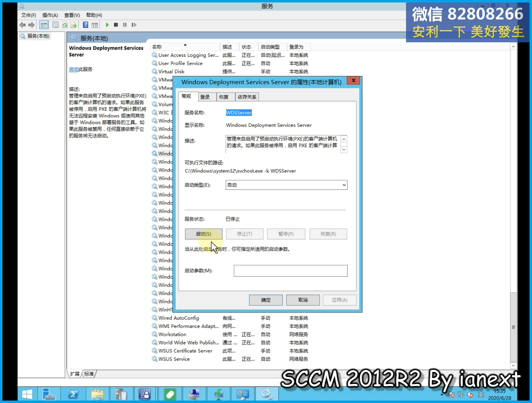This screenshot has height=403, width=532.
Task: Open the blue Help question-mark icon
Action: point(85,25)
